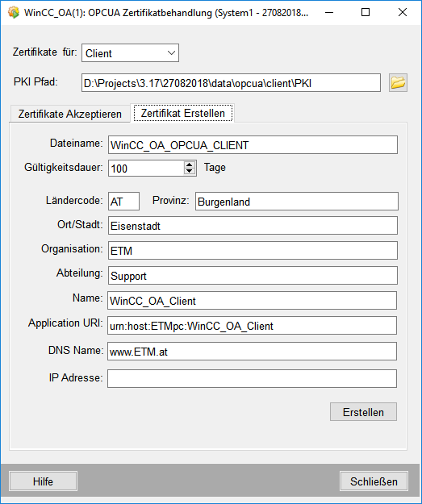Viewport: 422px width, 504px height.
Task: Focus the Organisation field ETM
Action: pyautogui.click(x=253, y=251)
